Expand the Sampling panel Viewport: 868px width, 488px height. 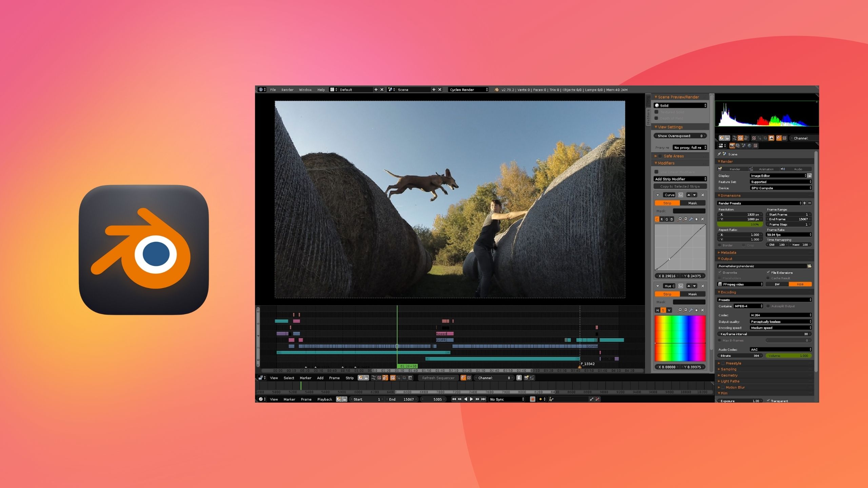[728, 369]
